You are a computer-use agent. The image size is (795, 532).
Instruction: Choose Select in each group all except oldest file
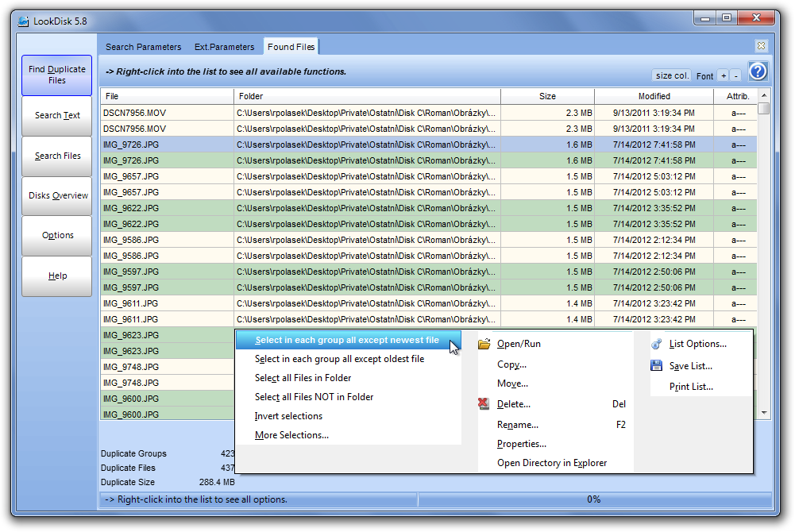349,359
